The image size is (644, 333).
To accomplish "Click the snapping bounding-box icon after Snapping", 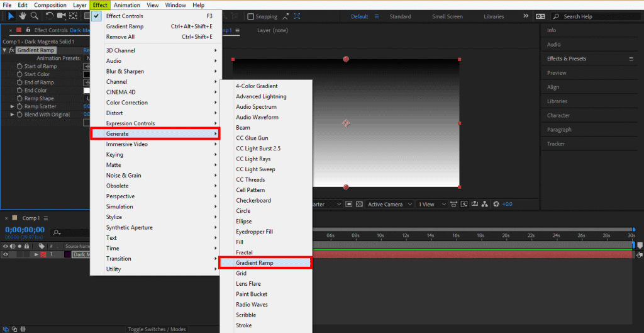I will pos(297,16).
